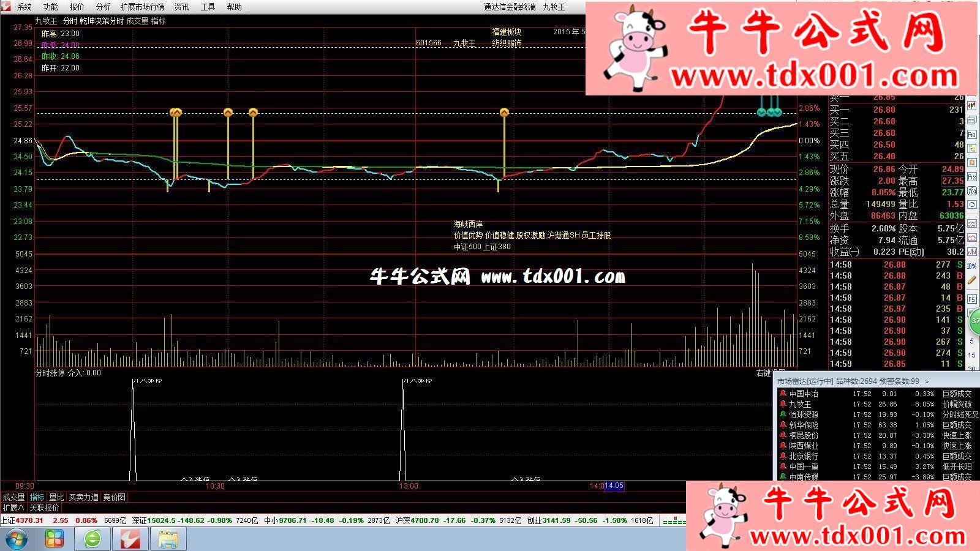Click the highlighted 14:05 time marker
The height and width of the screenshot is (551, 980).
(x=614, y=486)
